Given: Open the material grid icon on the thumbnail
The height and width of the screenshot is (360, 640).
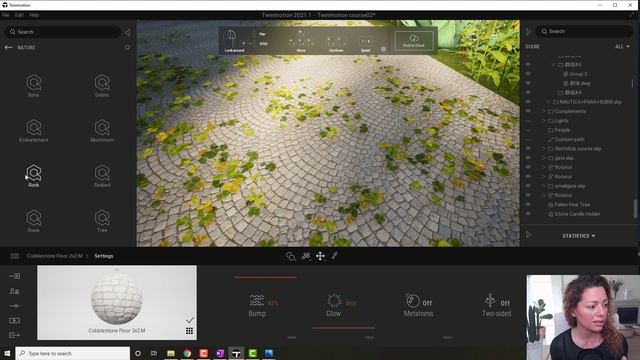Looking at the screenshot, I should coord(189,331).
